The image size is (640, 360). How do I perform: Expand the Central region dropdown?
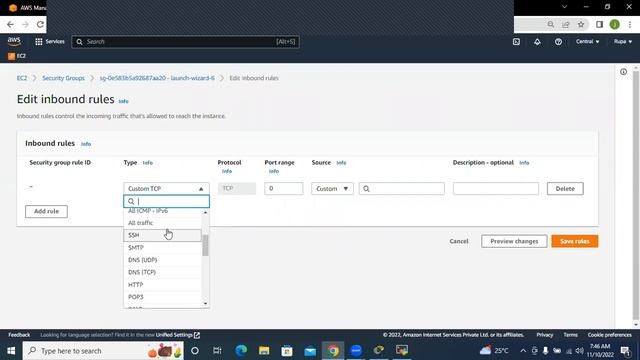(587, 42)
